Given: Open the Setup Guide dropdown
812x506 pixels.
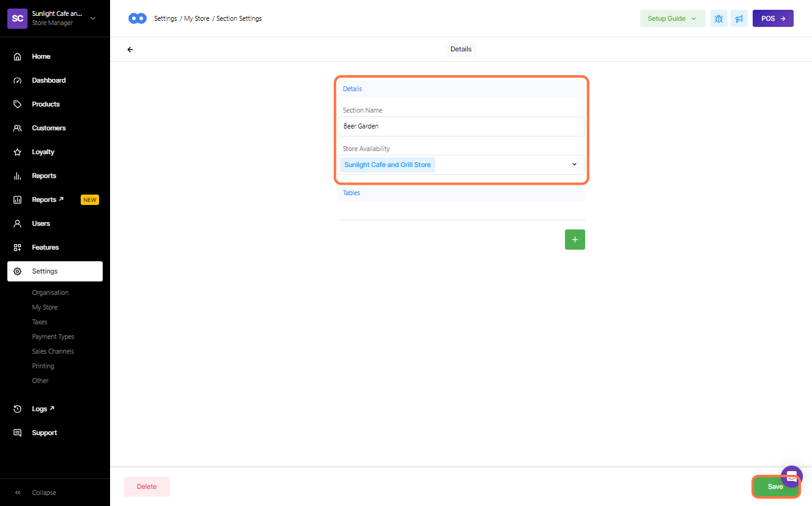Looking at the screenshot, I should click(x=672, y=18).
